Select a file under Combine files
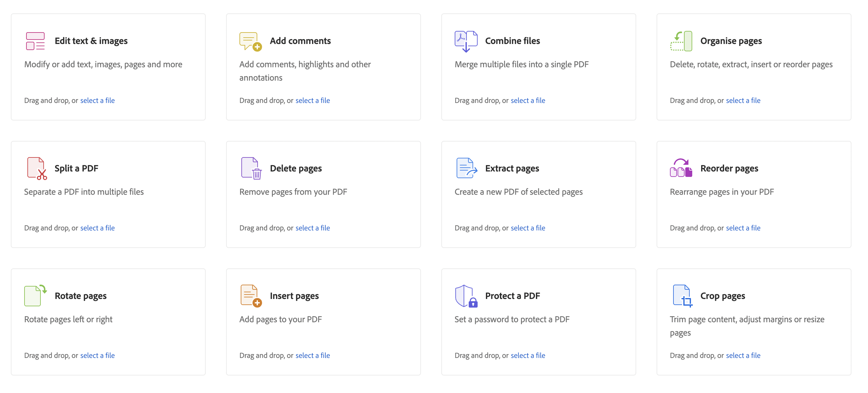 528,100
